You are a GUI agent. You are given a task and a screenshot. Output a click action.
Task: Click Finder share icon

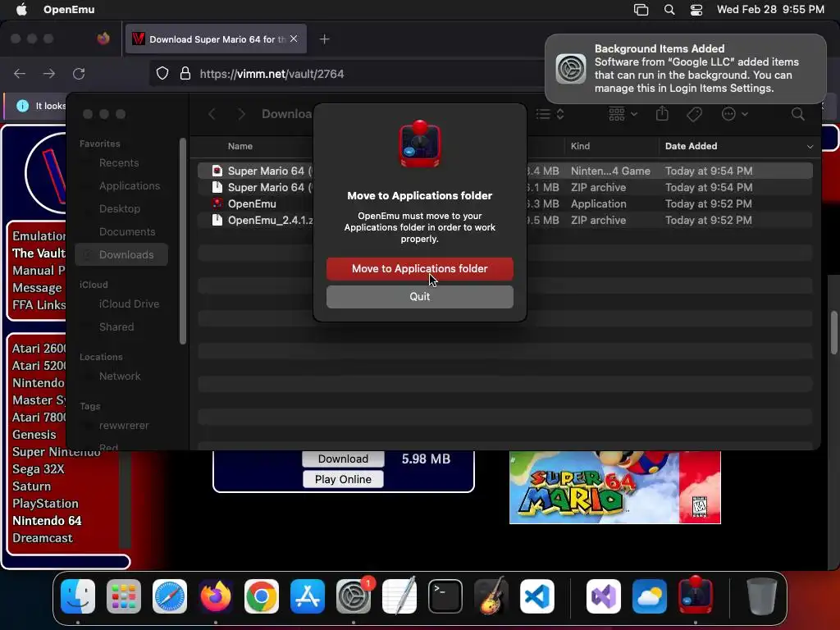(662, 113)
